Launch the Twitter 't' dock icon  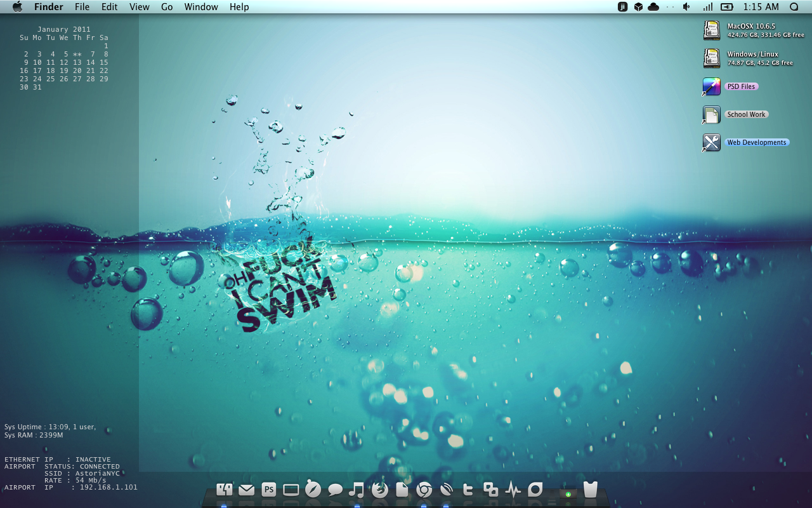pyautogui.click(x=468, y=490)
